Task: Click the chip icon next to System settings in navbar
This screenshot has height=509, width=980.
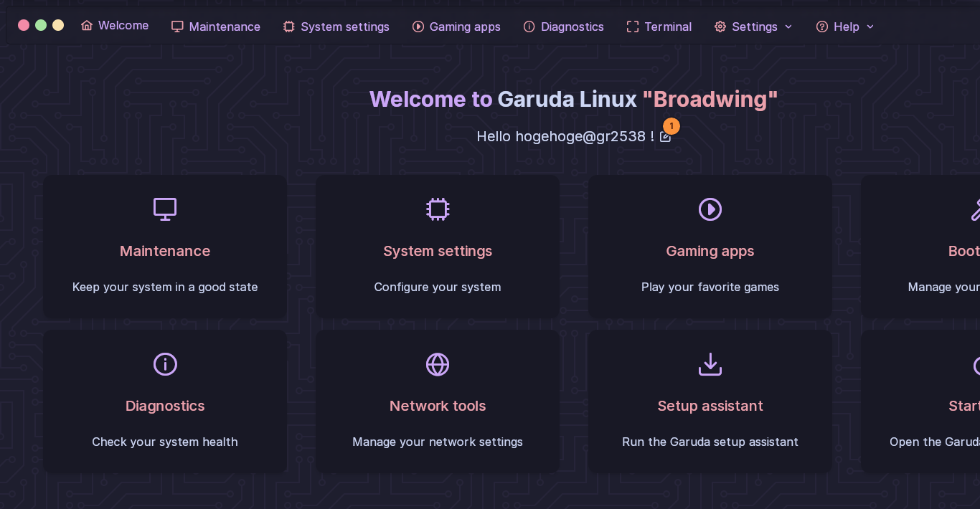Action: click(x=289, y=27)
